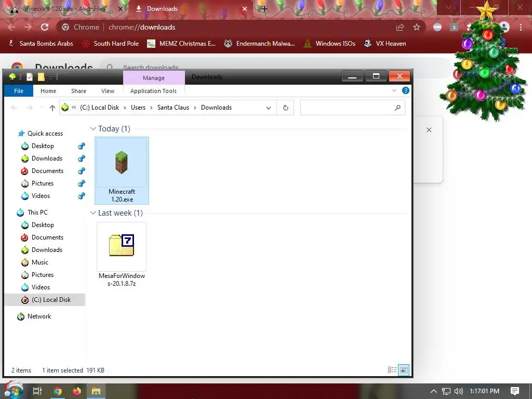Collapse the Today (1) group
Viewport: 532px width, 399px height.
click(93, 129)
